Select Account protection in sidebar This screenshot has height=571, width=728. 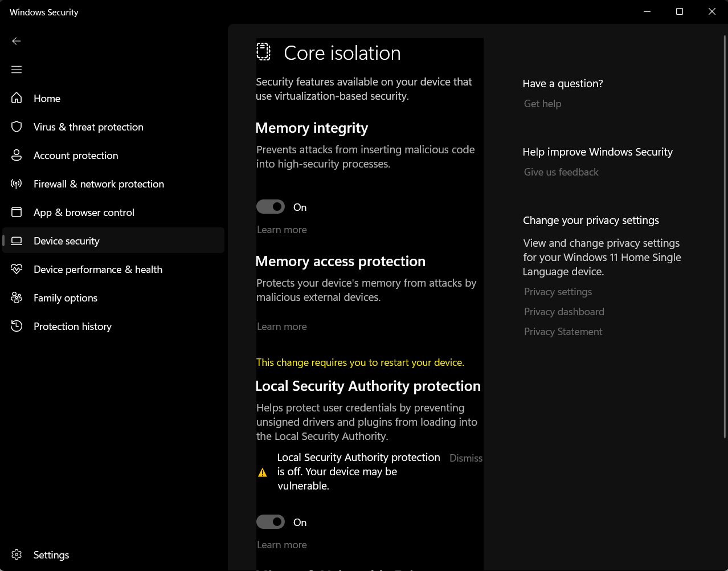pos(113,155)
